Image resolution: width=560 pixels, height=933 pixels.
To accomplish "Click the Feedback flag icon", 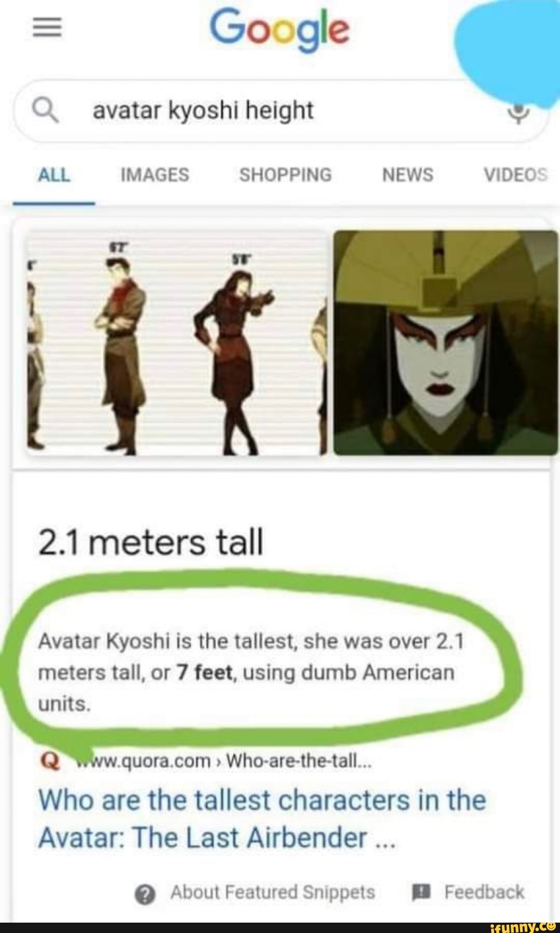I will click(x=421, y=893).
